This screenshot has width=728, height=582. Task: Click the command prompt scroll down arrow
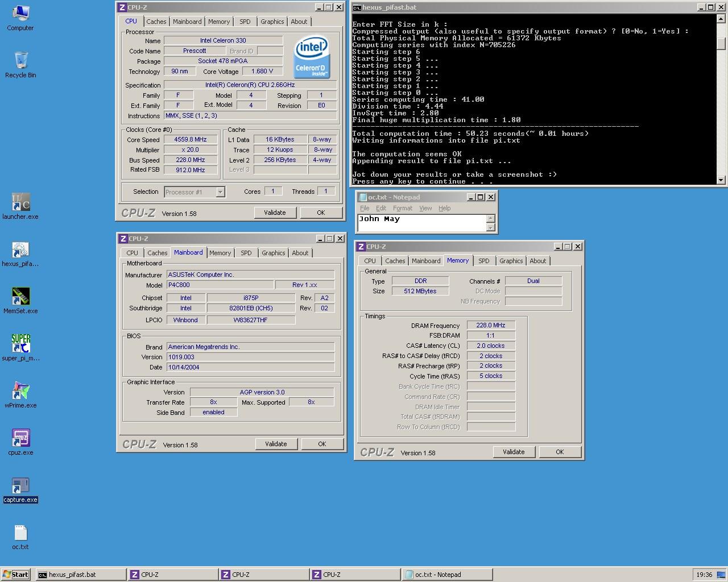(x=721, y=180)
